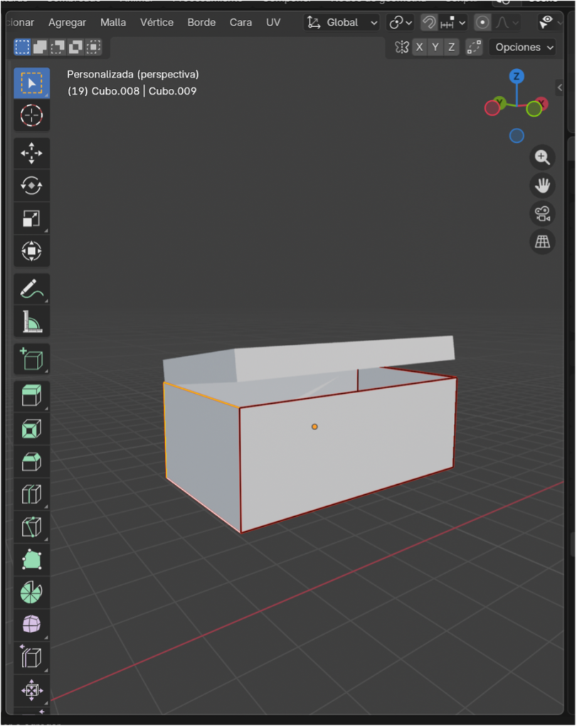Open the Global transform orientation dropdown
Screen dimensions: 577x728
342,23
